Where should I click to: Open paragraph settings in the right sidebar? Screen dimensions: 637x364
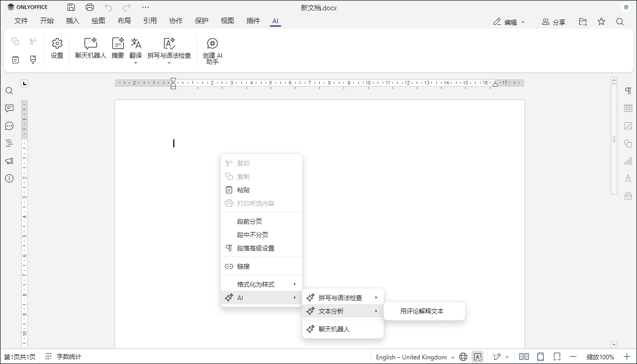[628, 90]
